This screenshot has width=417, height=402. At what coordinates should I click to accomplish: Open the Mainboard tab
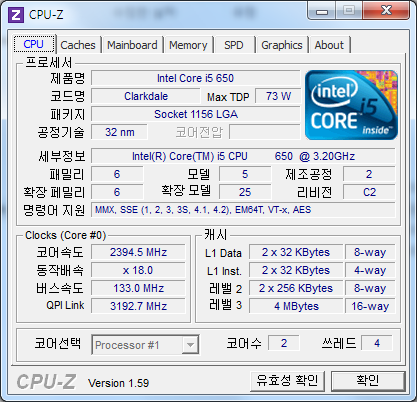tap(132, 45)
